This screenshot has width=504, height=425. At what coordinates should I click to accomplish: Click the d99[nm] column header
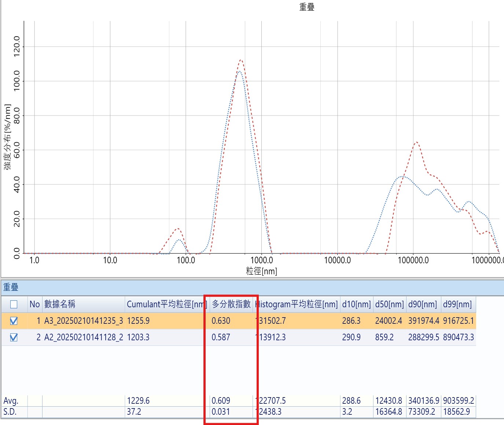point(457,304)
